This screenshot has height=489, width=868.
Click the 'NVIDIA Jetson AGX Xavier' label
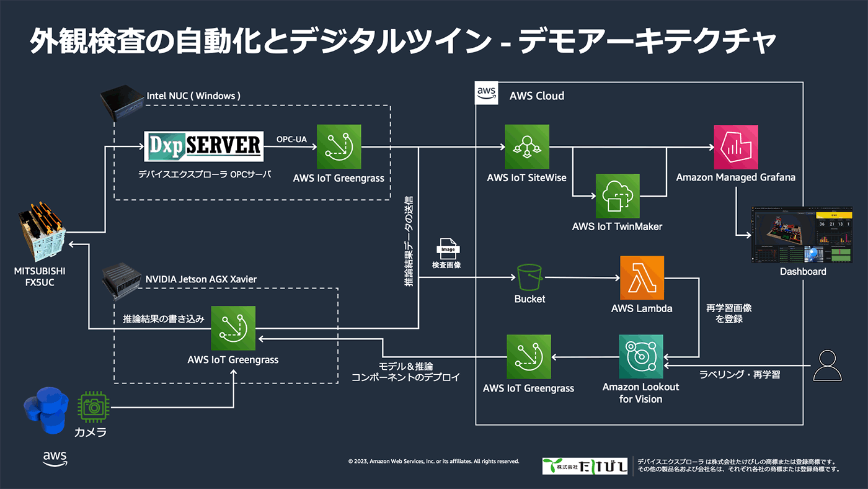click(x=201, y=279)
